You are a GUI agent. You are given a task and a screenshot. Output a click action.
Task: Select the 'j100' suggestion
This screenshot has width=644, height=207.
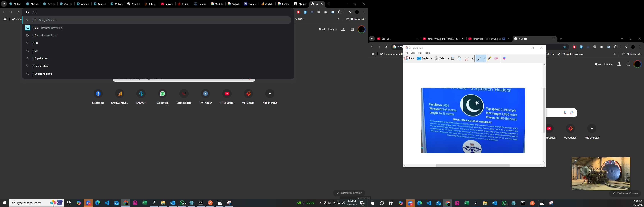coord(157,43)
